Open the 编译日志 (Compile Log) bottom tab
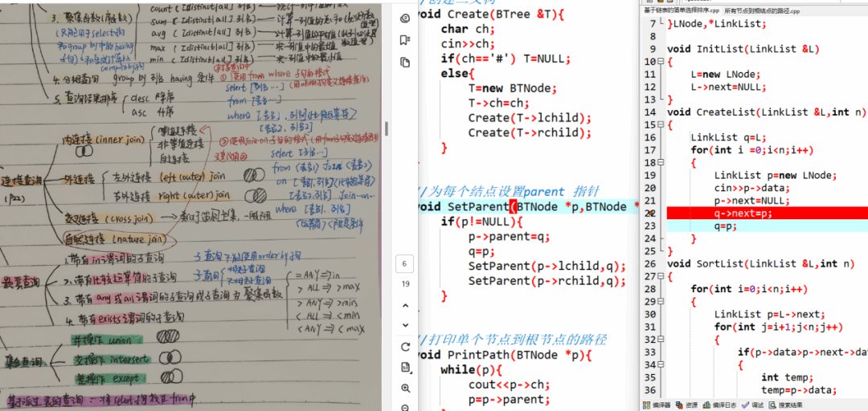868x411 pixels. [721, 405]
